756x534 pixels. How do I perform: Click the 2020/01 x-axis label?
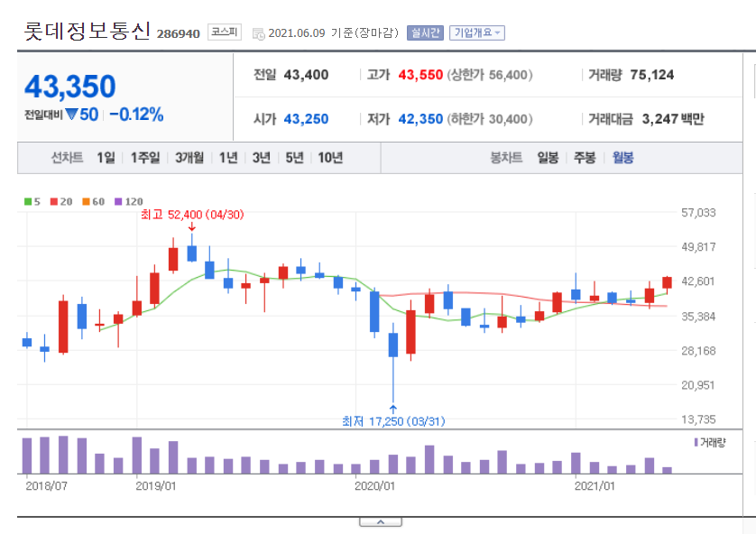[x=374, y=486]
